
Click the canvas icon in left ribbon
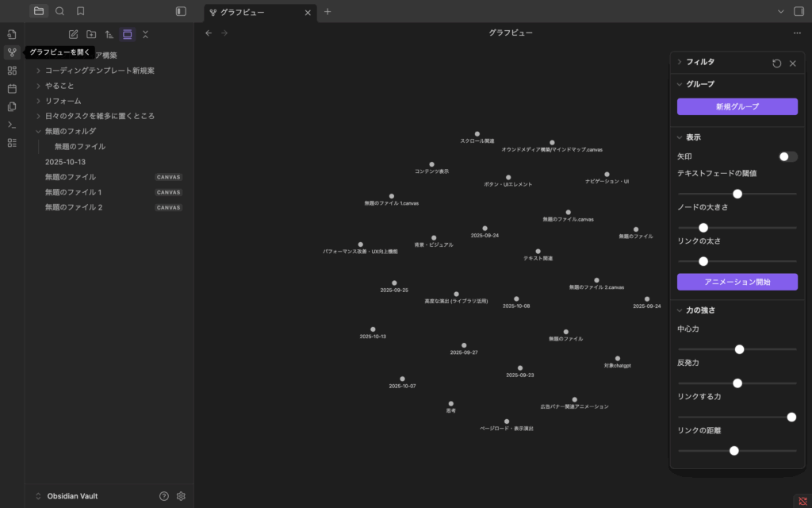pyautogui.click(x=12, y=71)
